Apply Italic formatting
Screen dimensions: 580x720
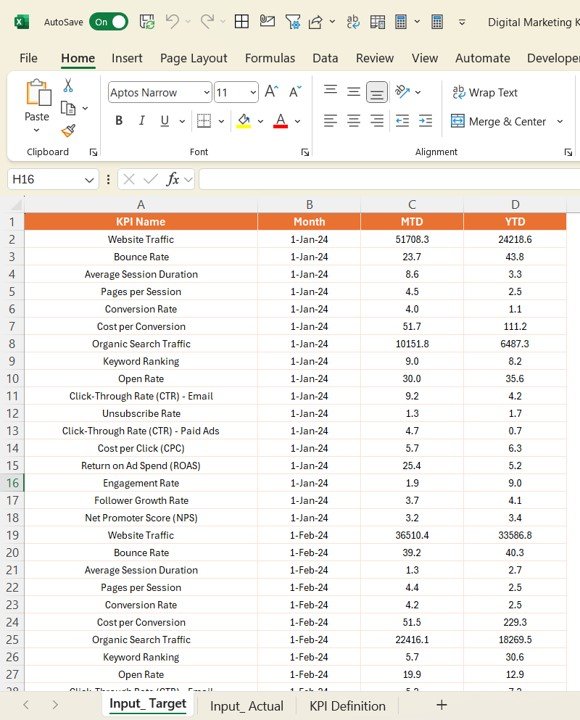tap(141, 121)
